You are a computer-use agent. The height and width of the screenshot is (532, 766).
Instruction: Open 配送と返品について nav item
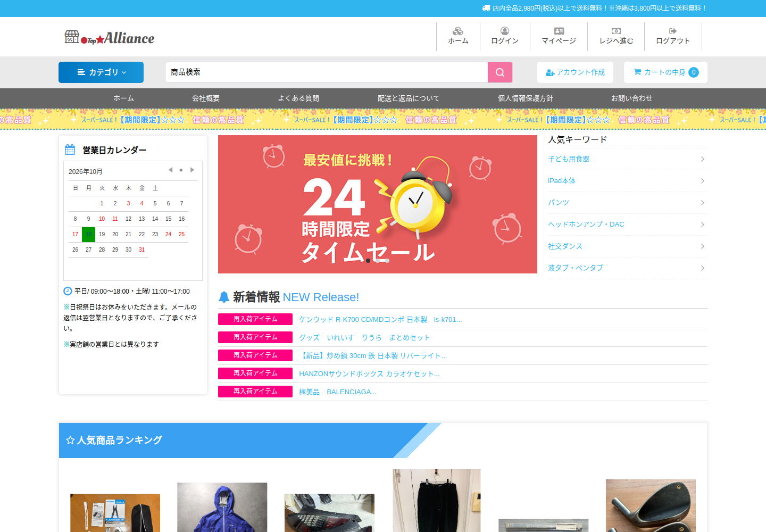tap(409, 98)
